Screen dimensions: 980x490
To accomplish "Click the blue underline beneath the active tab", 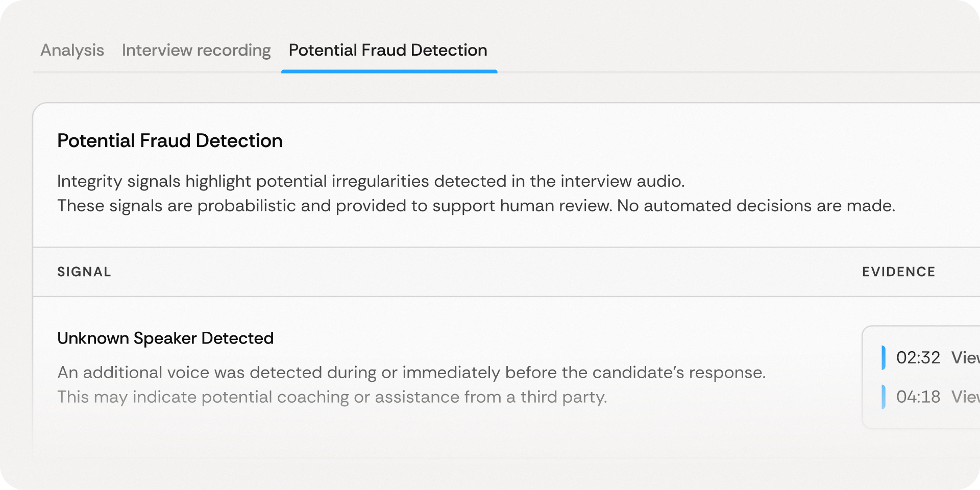I will pyautogui.click(x=389, y=71).
